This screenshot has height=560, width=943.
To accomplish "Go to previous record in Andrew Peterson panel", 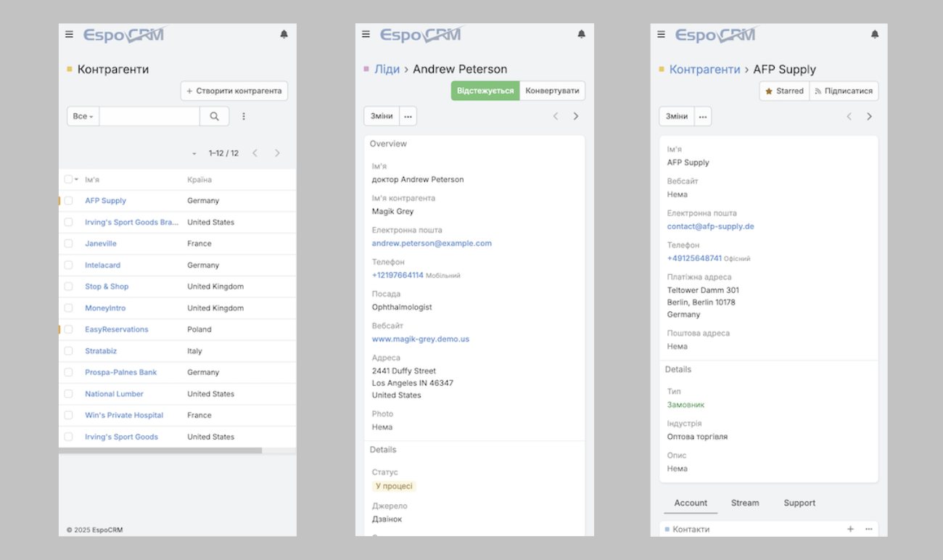I will 556,116.
